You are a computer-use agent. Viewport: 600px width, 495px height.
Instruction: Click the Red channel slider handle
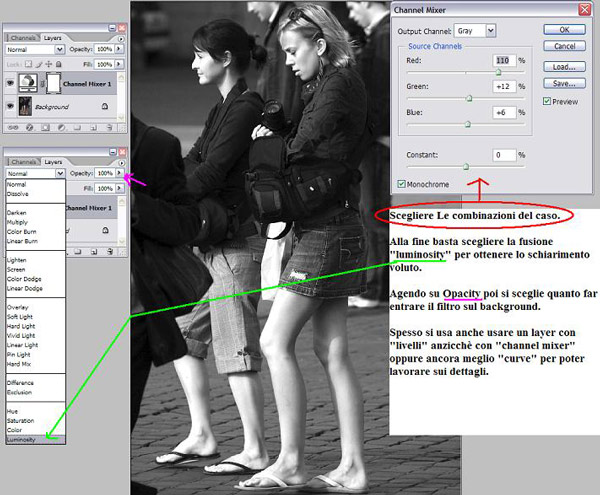(x=498, y=72)
